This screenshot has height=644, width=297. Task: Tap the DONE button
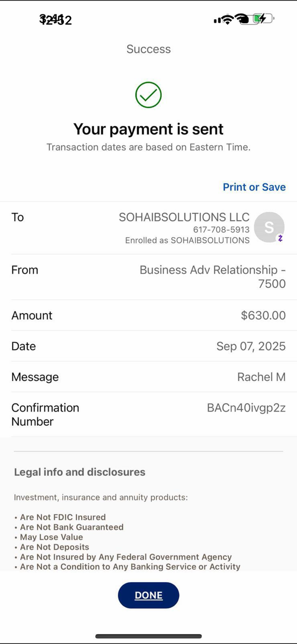[x=148, y=595]
